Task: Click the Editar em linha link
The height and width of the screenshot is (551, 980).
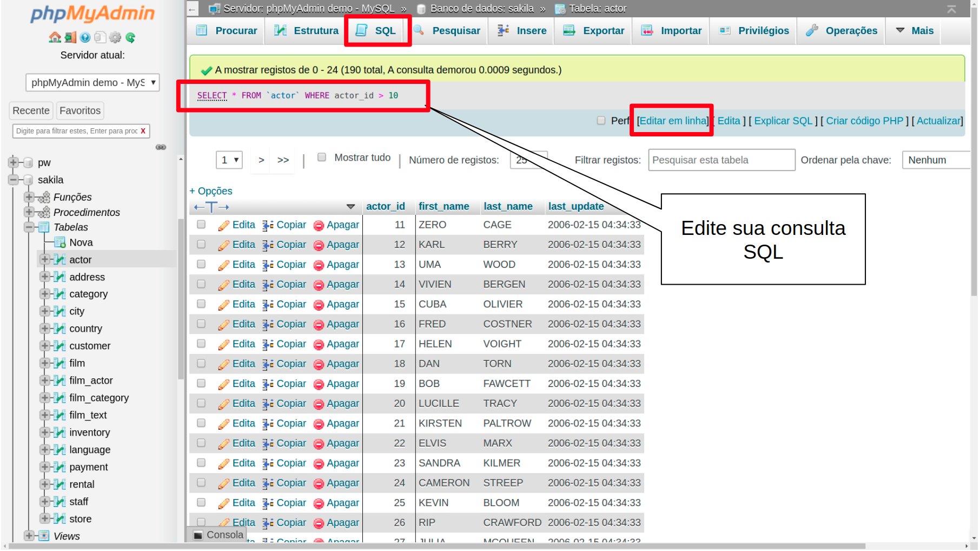Action: tap(672, 121)
